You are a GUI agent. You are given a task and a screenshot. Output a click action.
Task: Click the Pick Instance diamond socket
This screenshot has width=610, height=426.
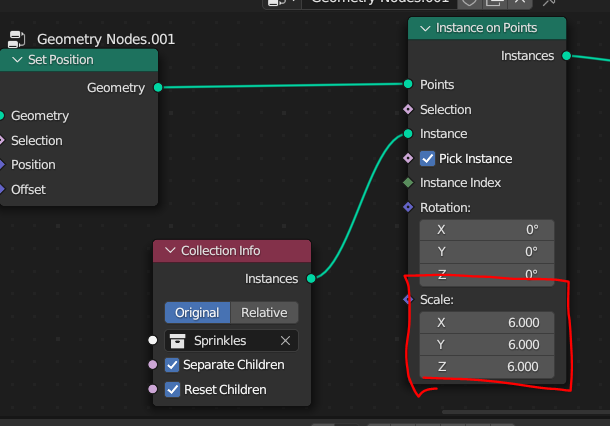pyautogui.click(x=408, y=158)
